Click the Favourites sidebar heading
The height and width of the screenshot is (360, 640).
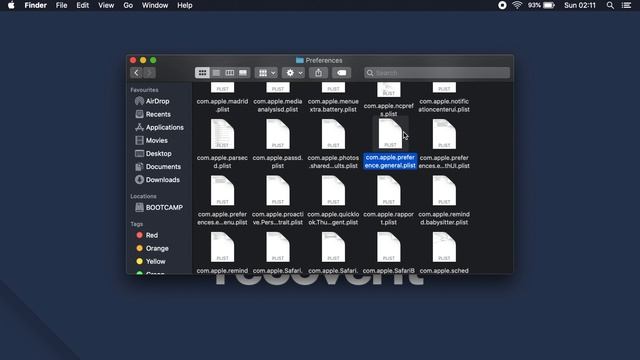[144, 90]
